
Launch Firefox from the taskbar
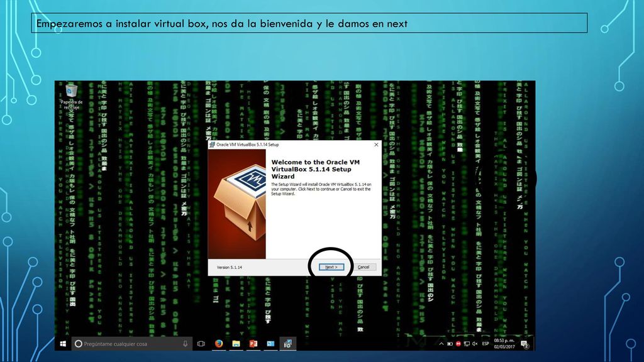[219, 344]
